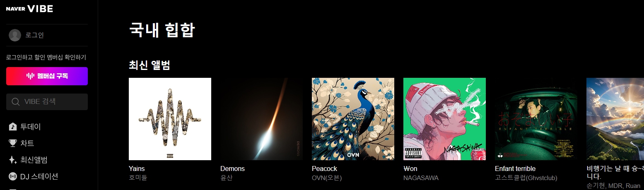Click the NAVER VIBE logo
This screenshot has width=644, height=190.
(x=29, y=9)
